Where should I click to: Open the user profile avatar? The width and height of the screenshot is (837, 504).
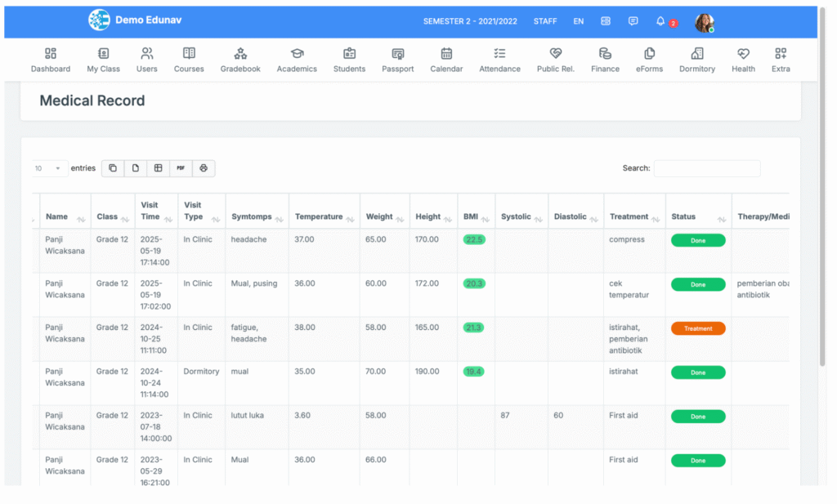(x=704, y=22)
